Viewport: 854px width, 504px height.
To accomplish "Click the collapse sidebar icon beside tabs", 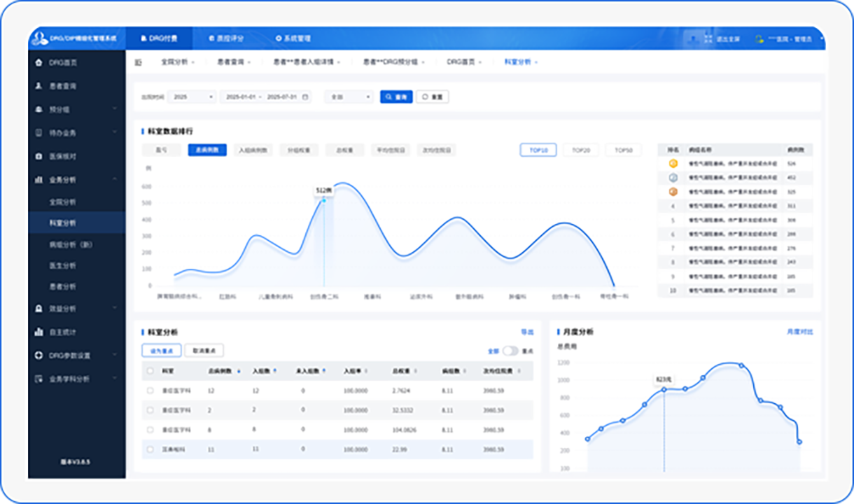I will point(138,62).
